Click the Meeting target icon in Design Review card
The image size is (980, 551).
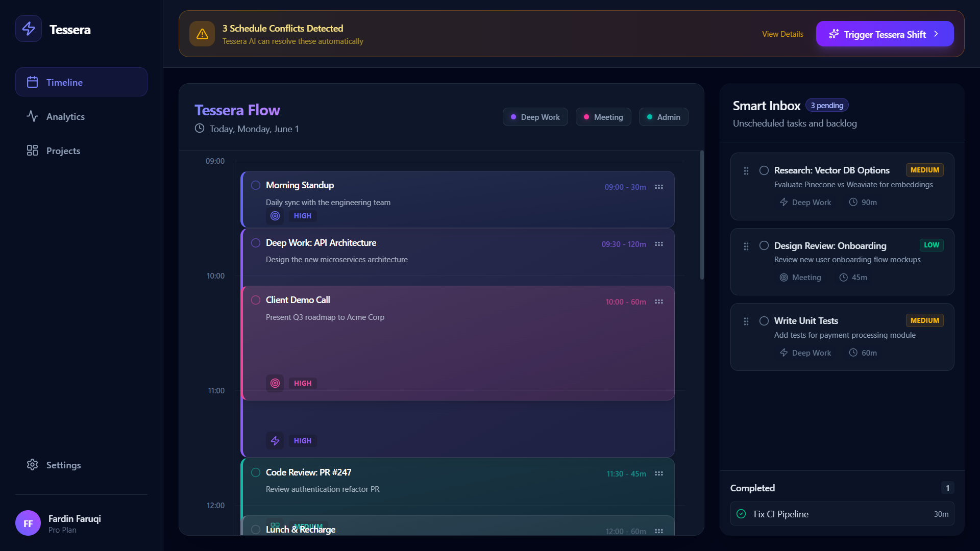[x=783, y=278]
